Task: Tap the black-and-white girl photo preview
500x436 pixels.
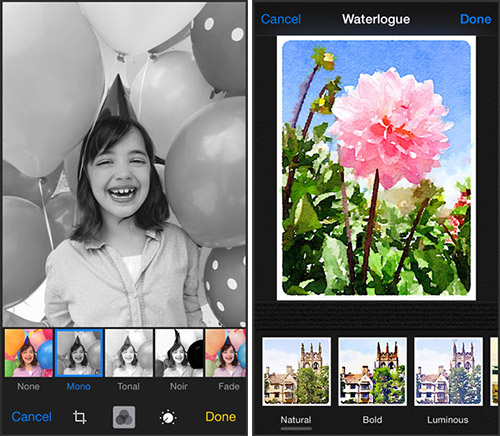Action: coord(124,164)
